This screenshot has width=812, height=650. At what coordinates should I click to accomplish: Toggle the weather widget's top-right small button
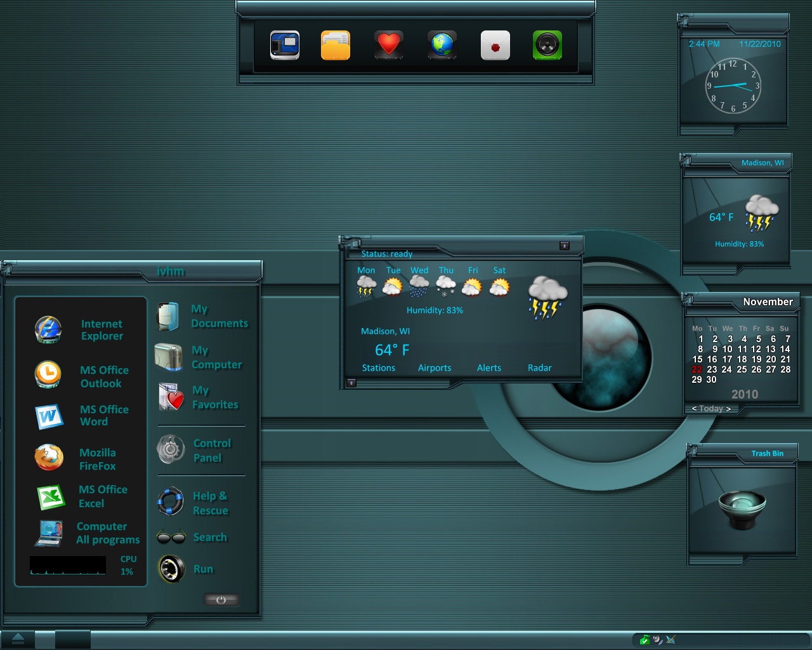pos(565,246)
